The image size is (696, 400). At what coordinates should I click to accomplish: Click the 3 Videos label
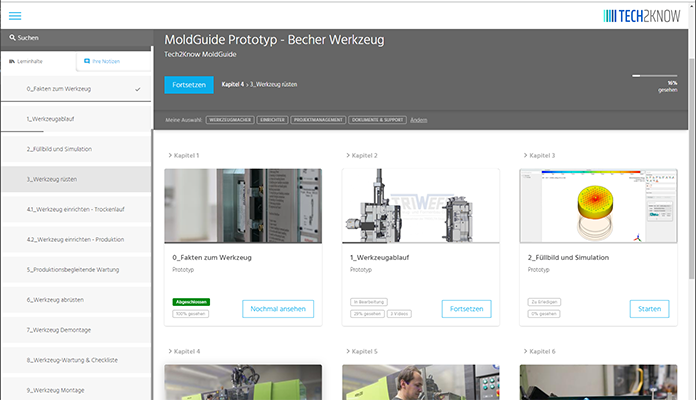[399, 314]
